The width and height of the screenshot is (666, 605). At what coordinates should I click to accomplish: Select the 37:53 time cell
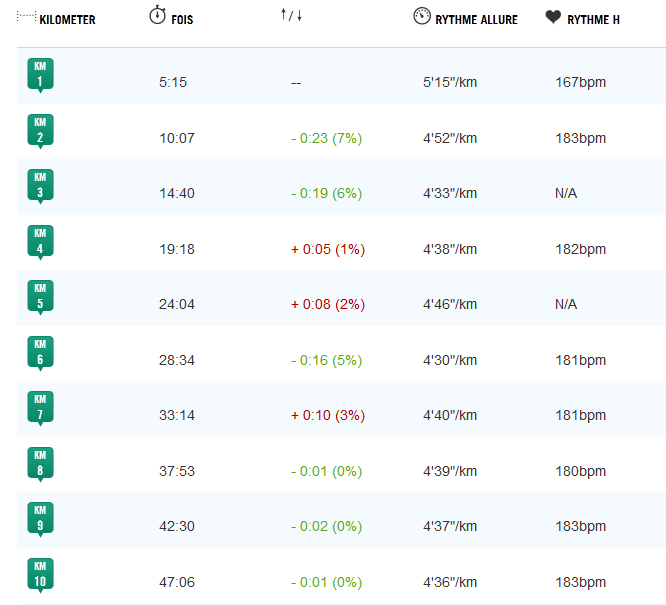177,471
